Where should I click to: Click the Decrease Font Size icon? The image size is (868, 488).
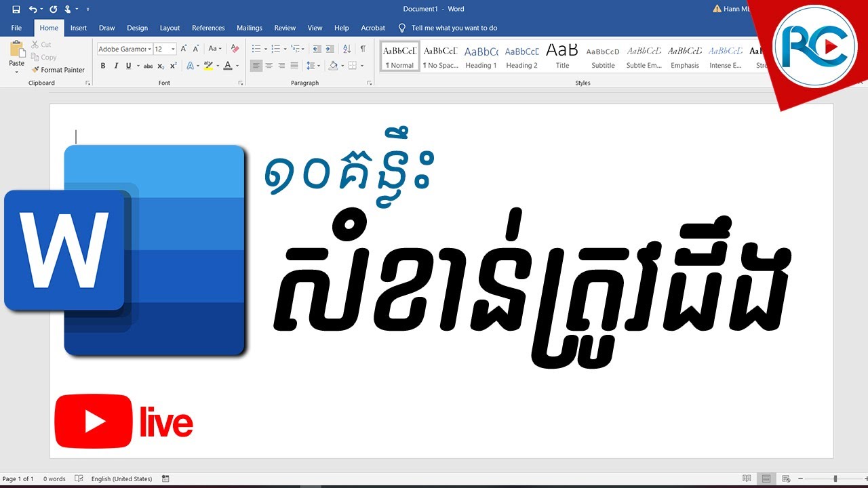click(x=196, y=49)
